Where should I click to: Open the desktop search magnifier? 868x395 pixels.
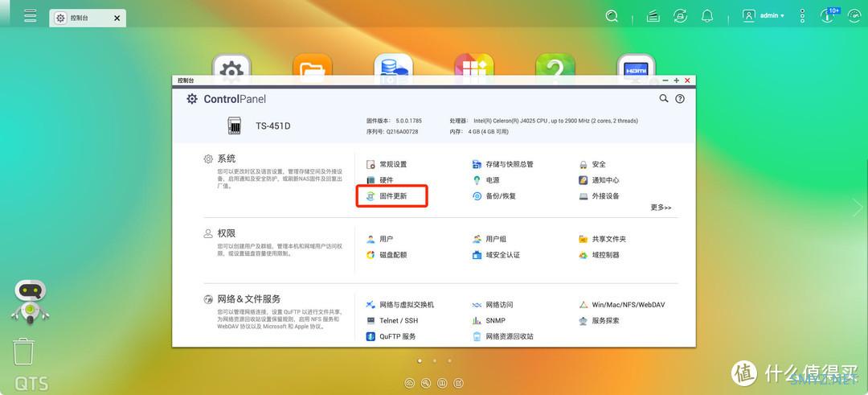click(612, 16)
